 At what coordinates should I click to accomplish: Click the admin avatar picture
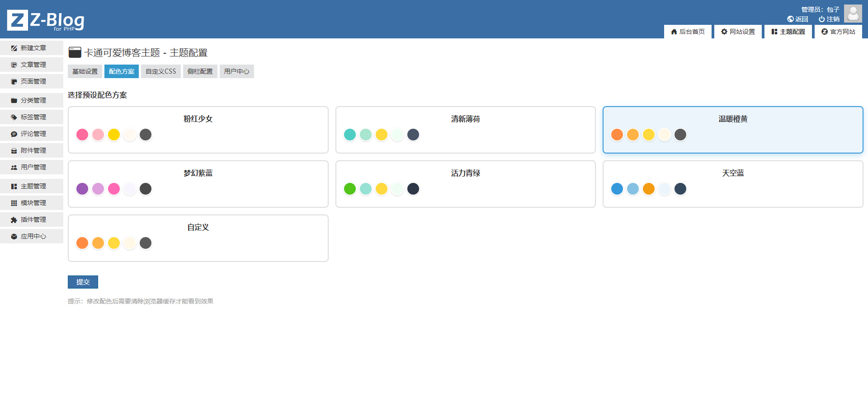[x=853, y=14]
